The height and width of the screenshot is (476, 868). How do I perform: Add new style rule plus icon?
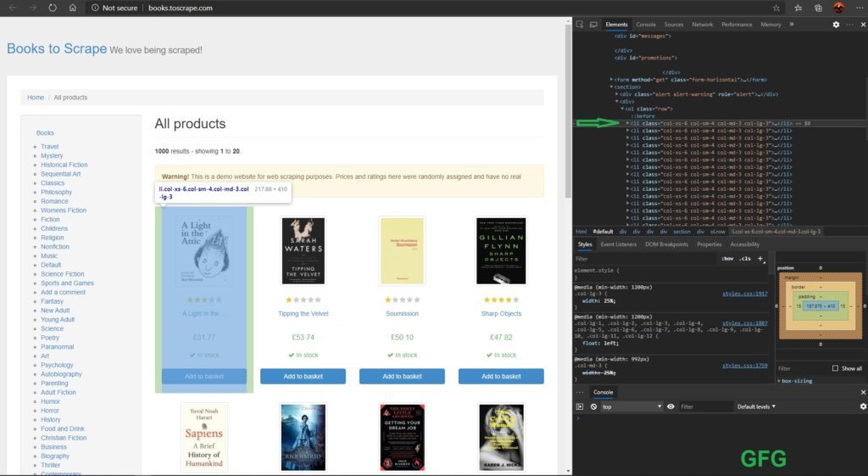tap(760, 258)
